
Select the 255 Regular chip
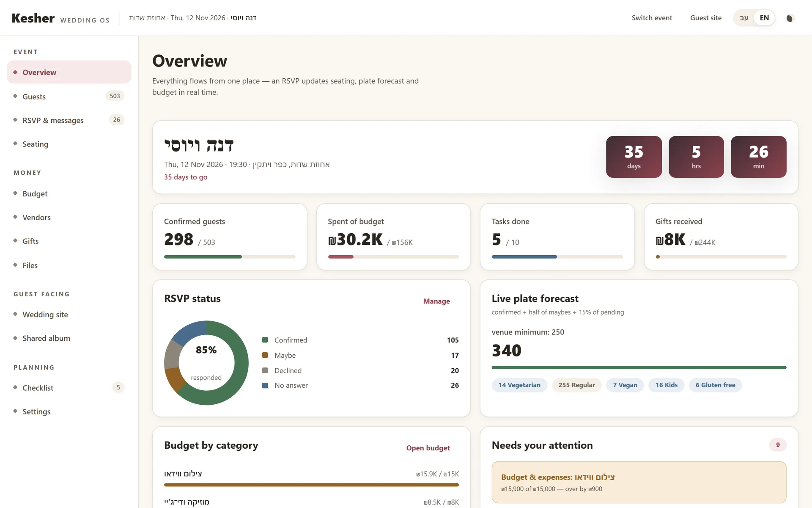click(576, 385)
